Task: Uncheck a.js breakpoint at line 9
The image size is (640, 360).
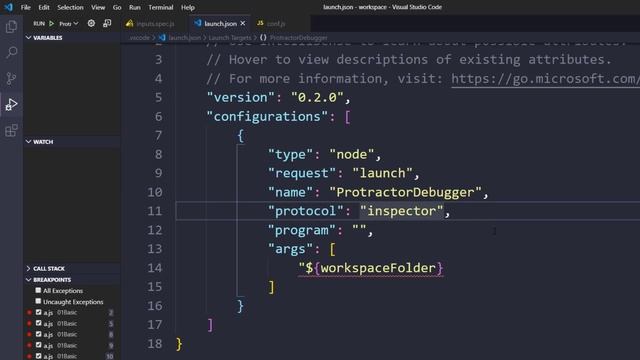Action: point(38,345)
